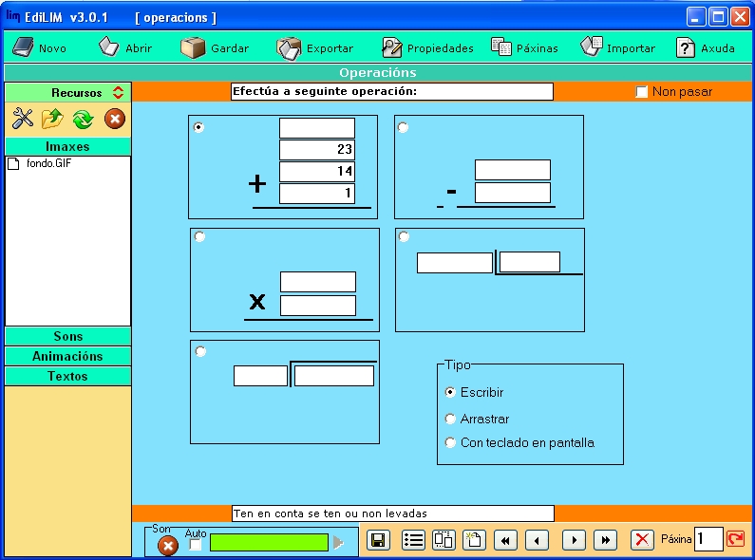Viewport: 755px width, 560px height.
Task: Click the tools icon in Recursos panel
Action: 23,119
